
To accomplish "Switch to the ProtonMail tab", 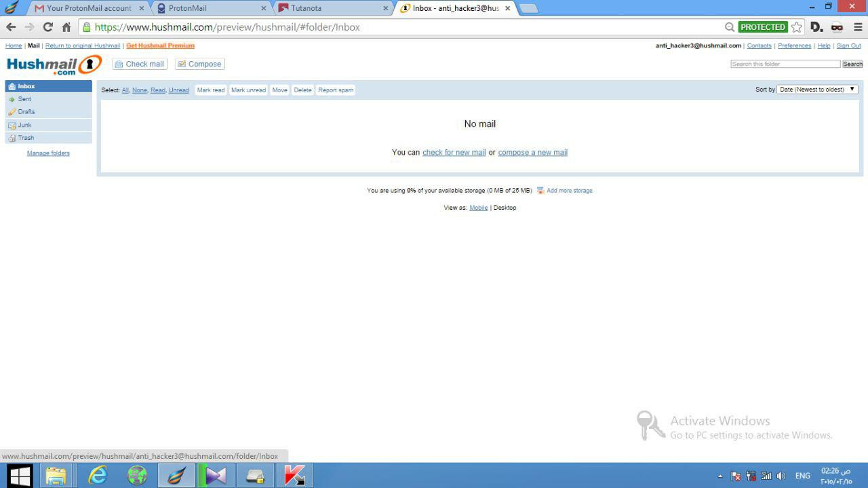I will click(x=211, y=8).
